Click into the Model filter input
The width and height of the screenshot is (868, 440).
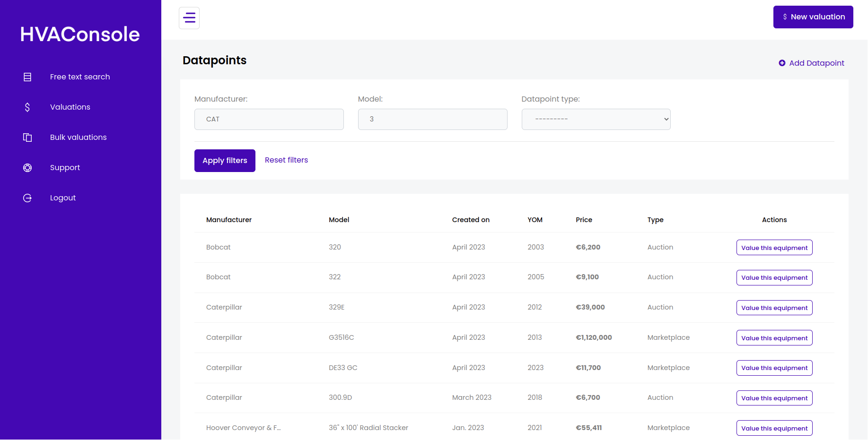[x=432, y=120]
